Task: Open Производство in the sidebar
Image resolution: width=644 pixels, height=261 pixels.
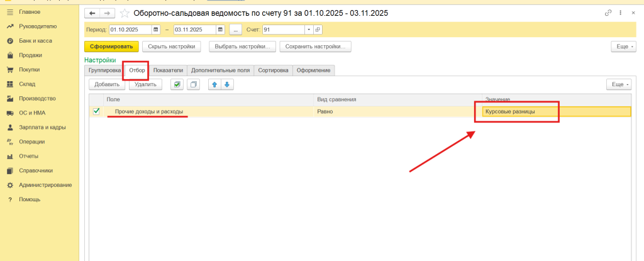Action: click(x=37, y=98)
